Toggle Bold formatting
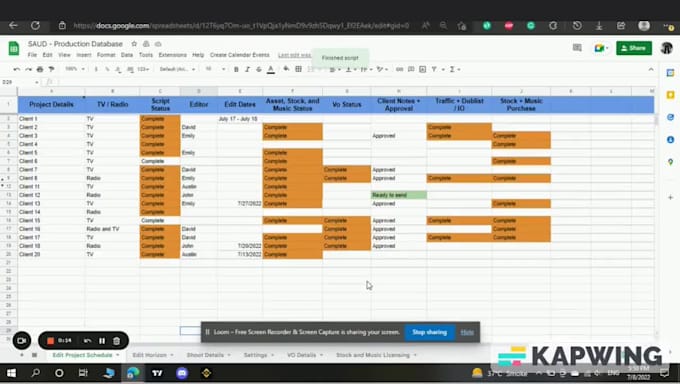 point(236,69)
